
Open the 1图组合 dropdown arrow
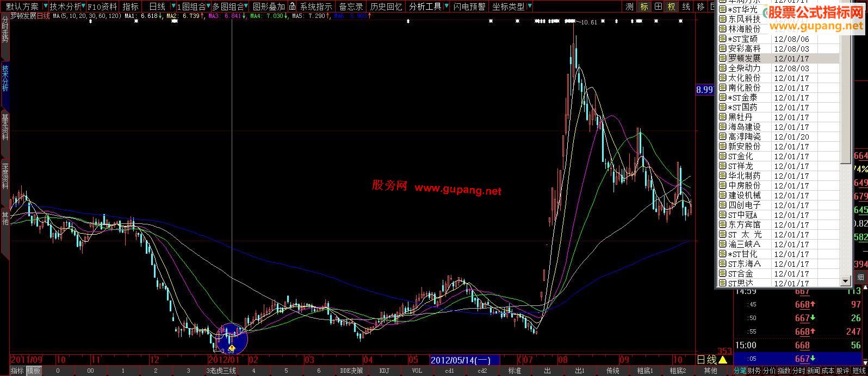(209, 7)
